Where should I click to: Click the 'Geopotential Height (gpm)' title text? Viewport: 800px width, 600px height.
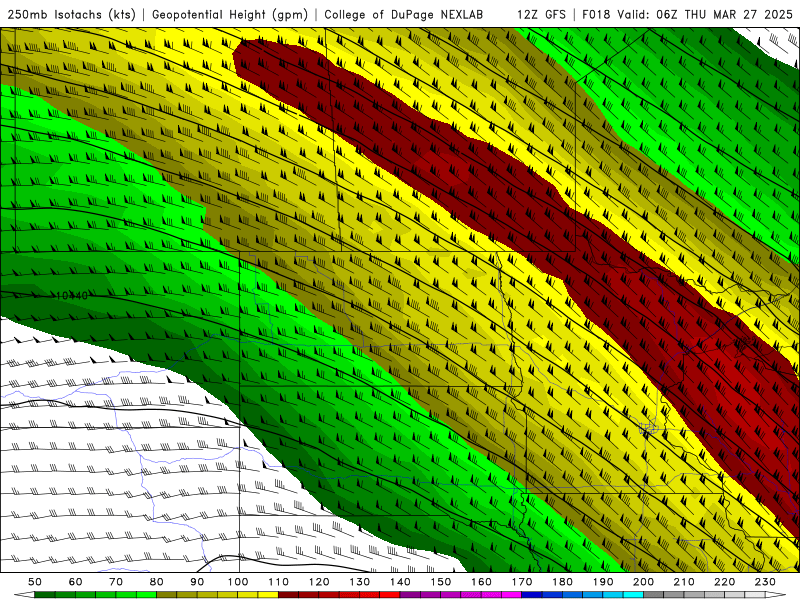(230, 15)
